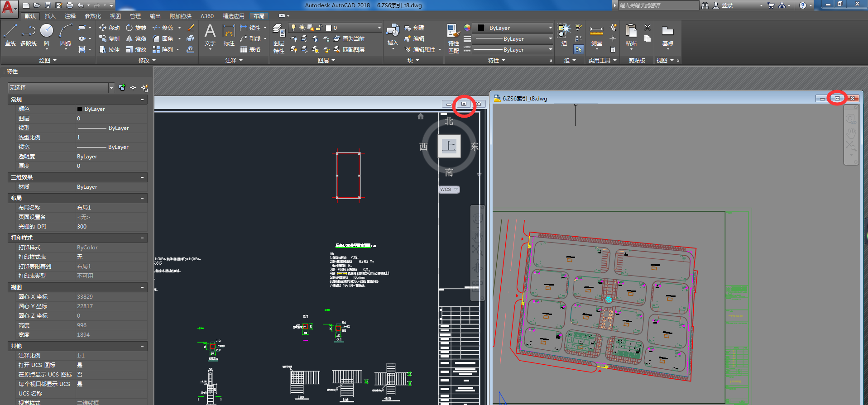Screen dimensions: 868x405
Task: Click the 线性 dimension button
Action: tap(250, 28)
